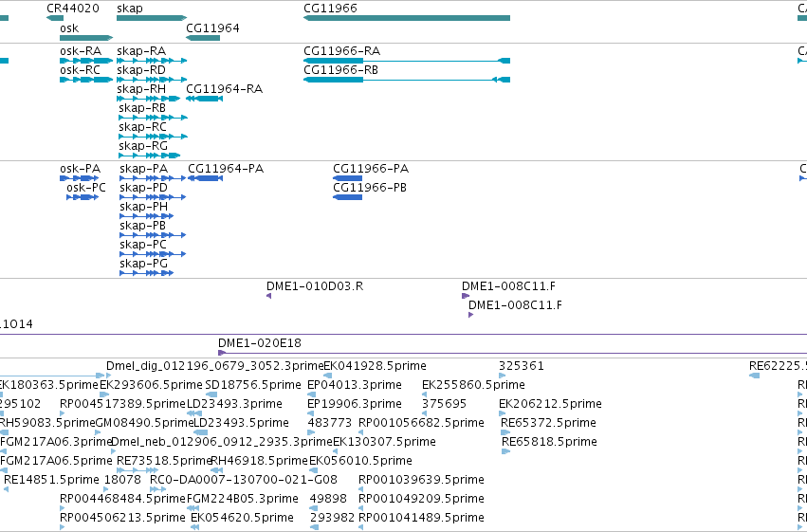This screenshot has height=532, width=807.
Task: Click the CG11966-PA protein bar
Action: tap(347, 178)
